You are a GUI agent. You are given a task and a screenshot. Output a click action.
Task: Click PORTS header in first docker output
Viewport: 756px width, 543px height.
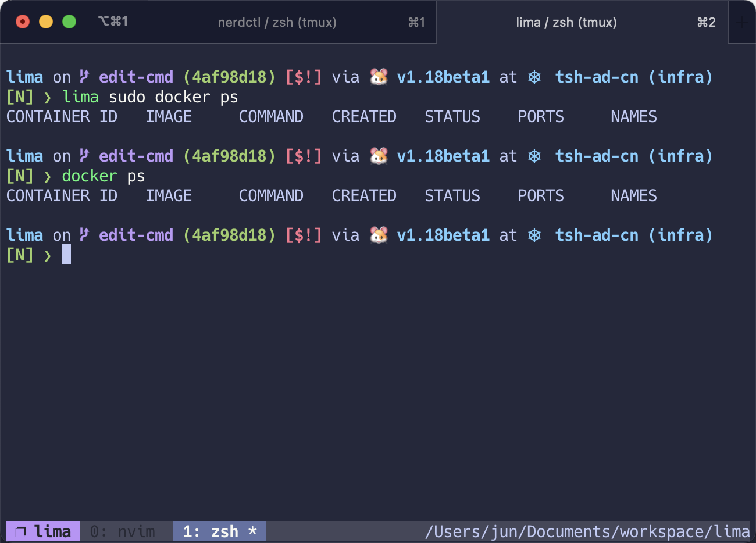(541, 116)
